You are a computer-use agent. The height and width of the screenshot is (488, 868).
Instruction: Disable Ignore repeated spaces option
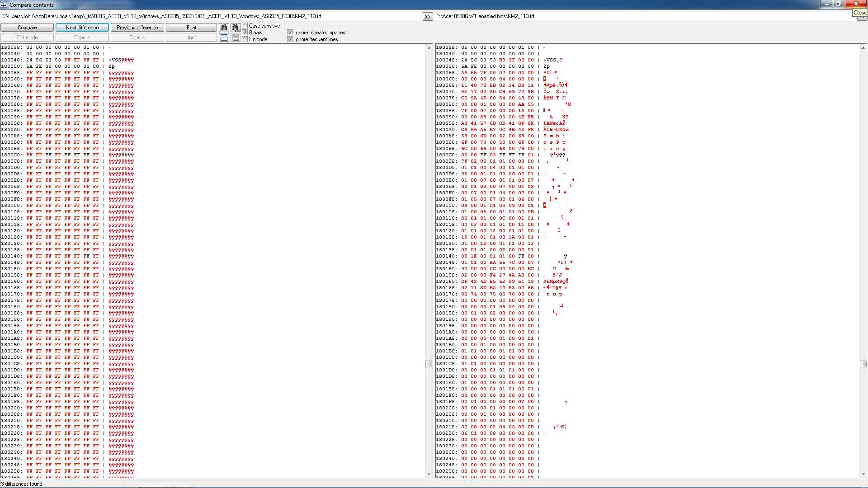click(x=290, y=33)
